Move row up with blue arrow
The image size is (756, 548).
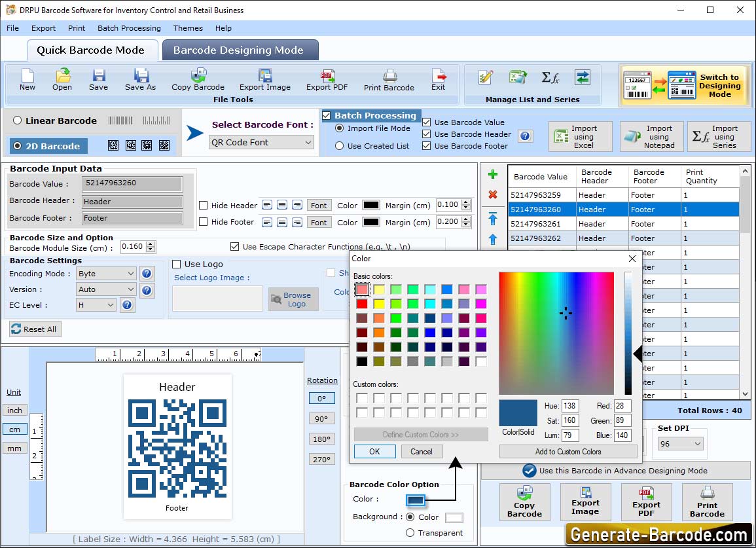[x=493, y=239]
